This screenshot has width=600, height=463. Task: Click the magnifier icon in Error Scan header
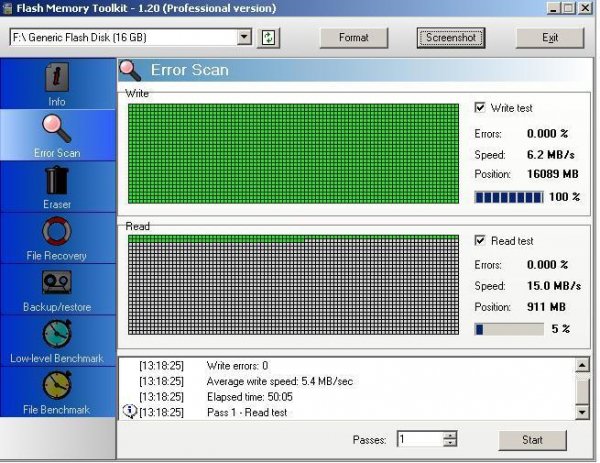130,70
